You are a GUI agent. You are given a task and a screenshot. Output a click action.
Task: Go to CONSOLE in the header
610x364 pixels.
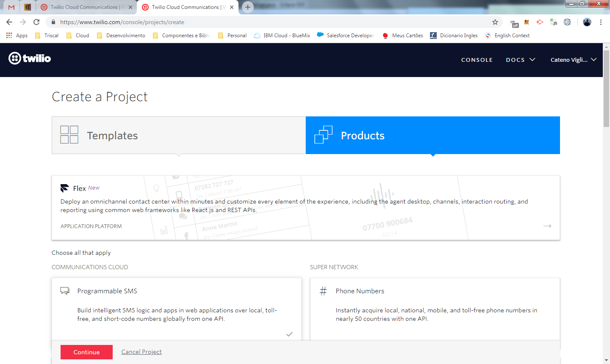click(477, 60)
